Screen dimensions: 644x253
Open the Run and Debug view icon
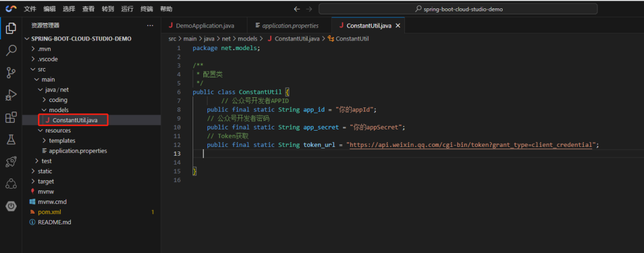tap(11, 95)
